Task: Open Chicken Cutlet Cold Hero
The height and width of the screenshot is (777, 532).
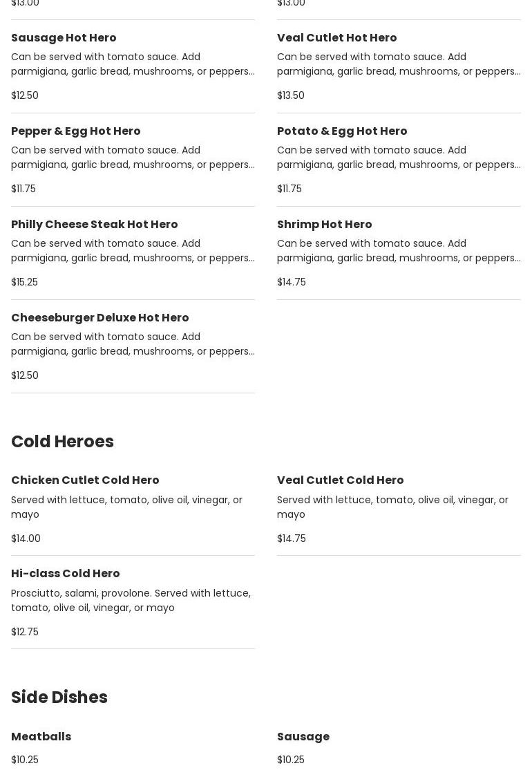Action: [x=85, y=480]
